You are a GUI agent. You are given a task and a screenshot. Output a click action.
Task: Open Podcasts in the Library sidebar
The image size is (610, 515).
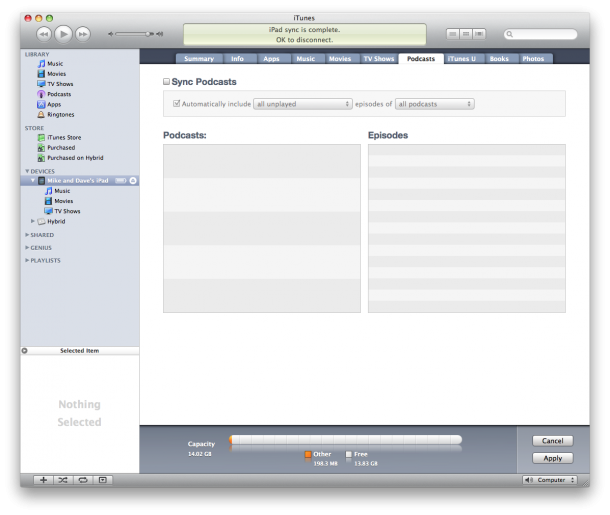pos(59,94)
